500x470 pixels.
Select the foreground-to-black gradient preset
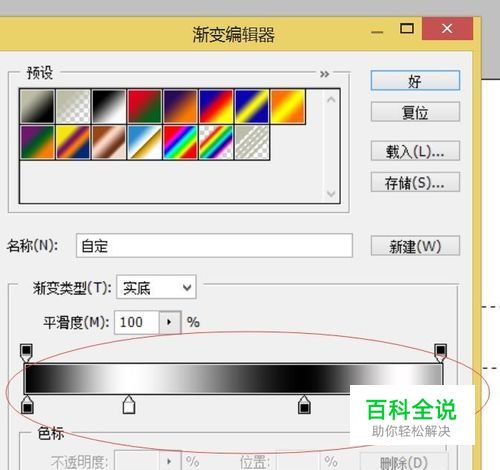37,107
